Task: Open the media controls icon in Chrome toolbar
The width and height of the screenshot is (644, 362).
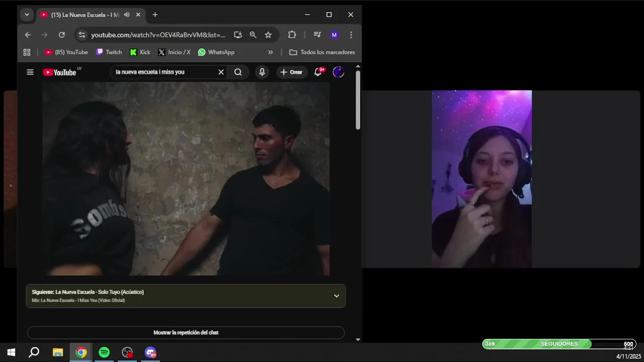Action: pos(317,35)
